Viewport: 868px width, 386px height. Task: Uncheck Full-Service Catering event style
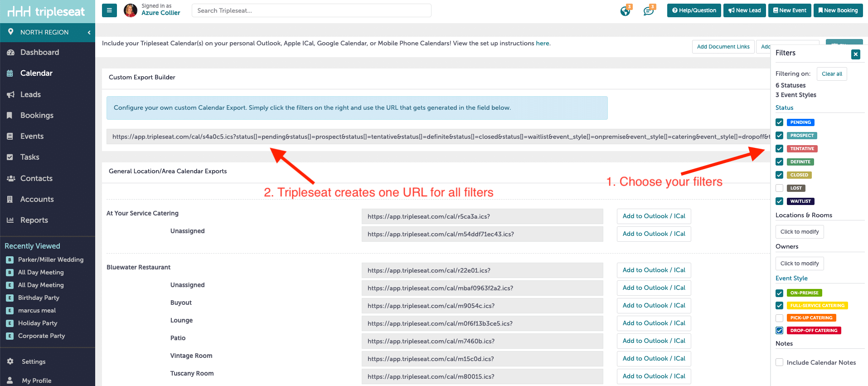(x=780, y=306)
